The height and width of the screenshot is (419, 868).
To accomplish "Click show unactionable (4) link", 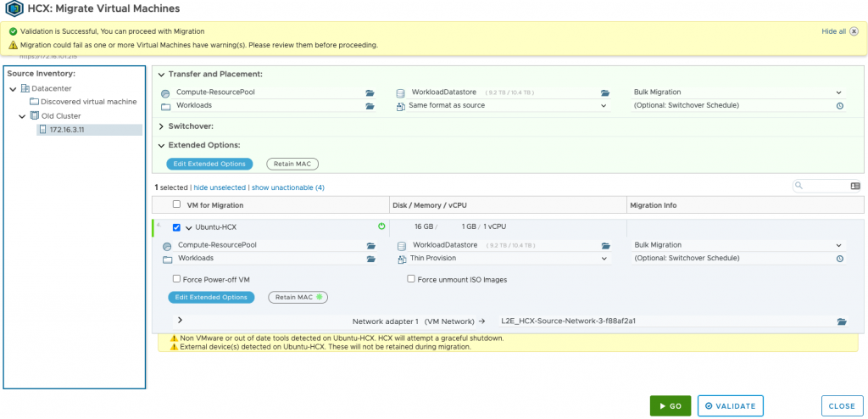I will click(x=288, y=188).
